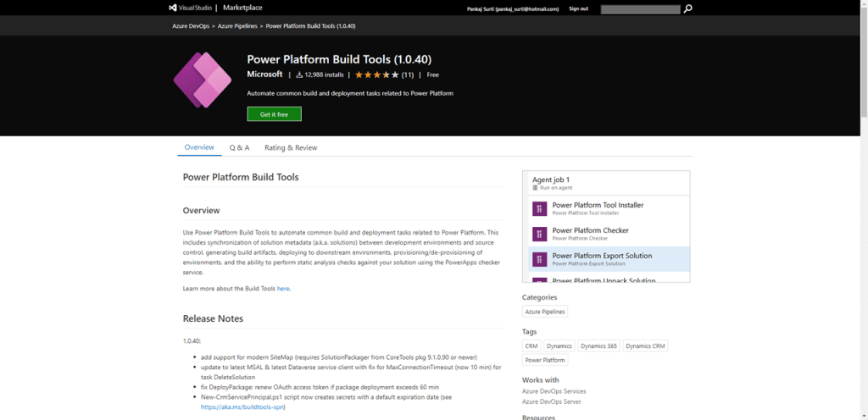Click the Visual Studio logo icon
The height and width of the screenshot is (420, 868).
[x=173, y=8]
